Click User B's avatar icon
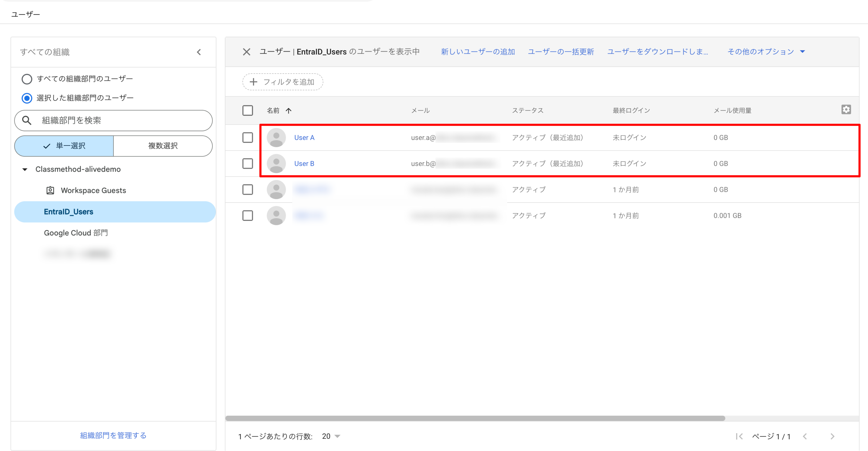 [276, 163]
